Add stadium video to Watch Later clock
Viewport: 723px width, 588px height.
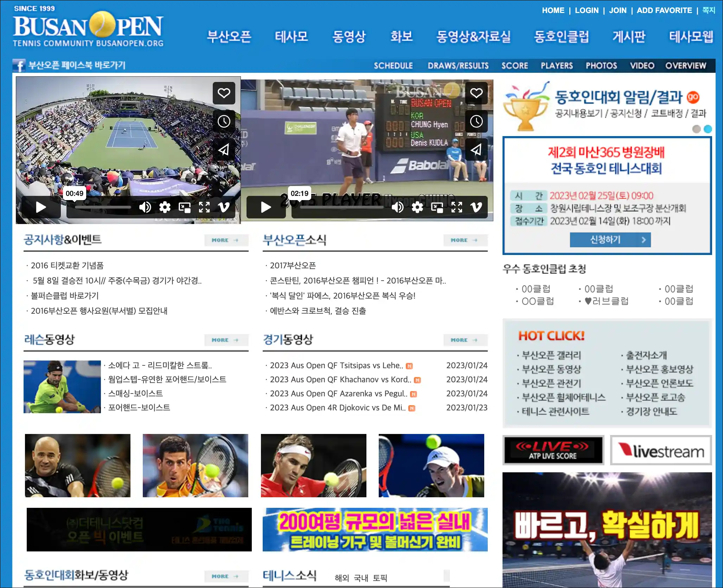click(224, 122)
